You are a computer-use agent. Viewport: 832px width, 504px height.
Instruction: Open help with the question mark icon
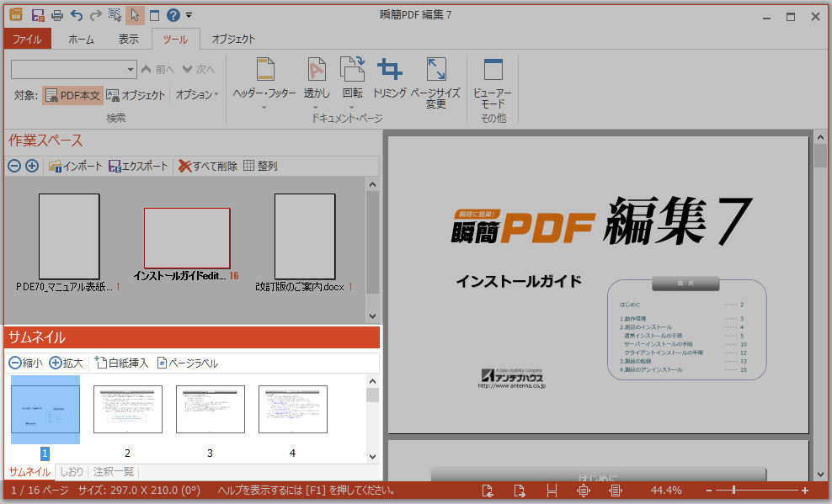coord(173,15)
